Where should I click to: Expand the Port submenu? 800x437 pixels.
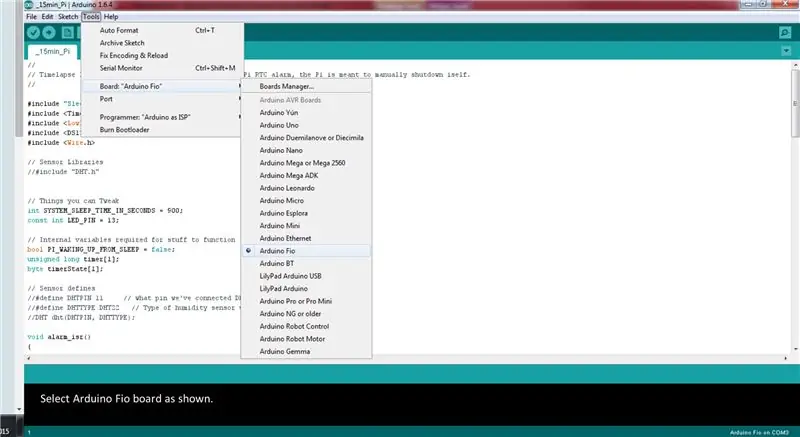(x=162, y=99)
